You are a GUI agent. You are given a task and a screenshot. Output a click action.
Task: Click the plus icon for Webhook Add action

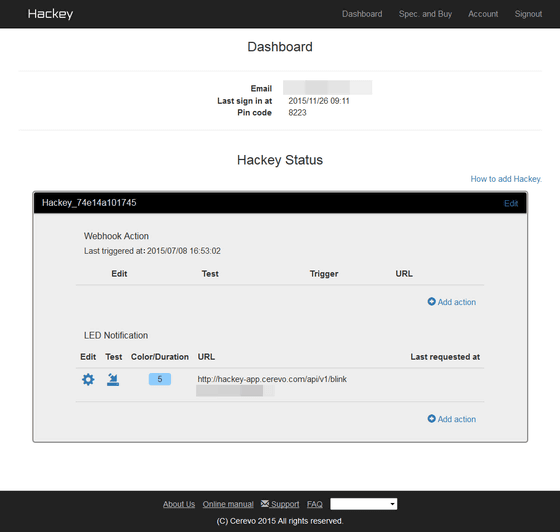(x=431, y=302)
